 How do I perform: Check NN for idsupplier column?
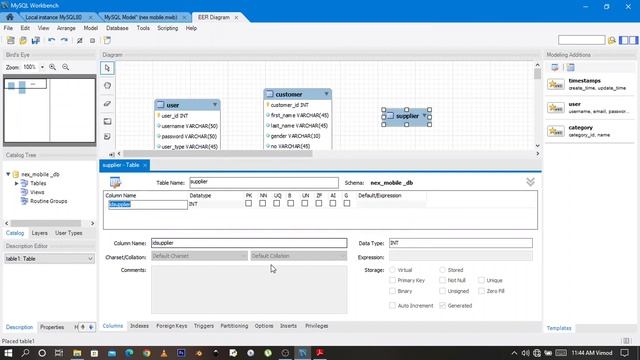tap(262, 203)
